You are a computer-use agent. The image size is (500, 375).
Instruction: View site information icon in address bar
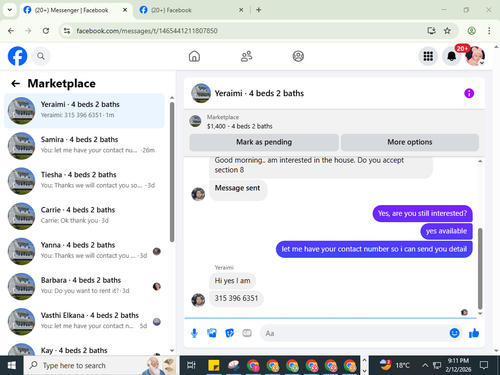(x=67, y=31)
